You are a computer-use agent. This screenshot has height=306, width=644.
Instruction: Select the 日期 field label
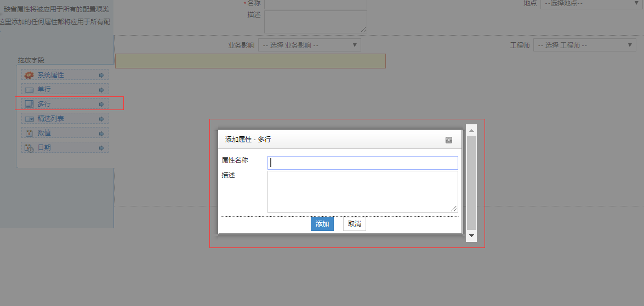[x=44, y=148]
